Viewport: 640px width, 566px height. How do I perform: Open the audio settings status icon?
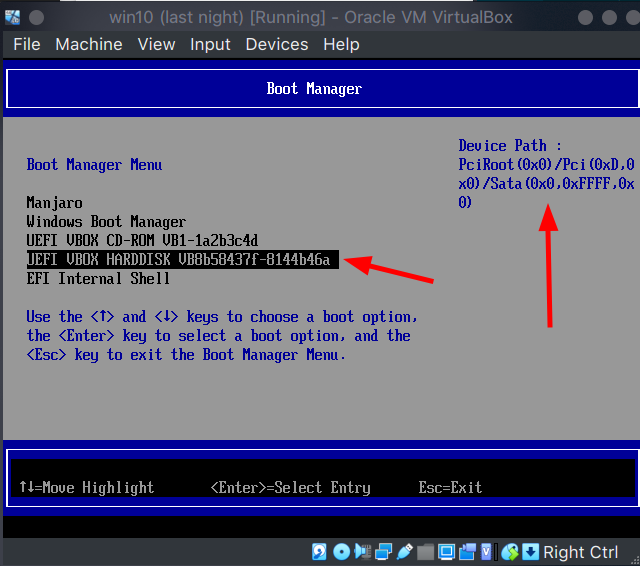click(362, 552)
